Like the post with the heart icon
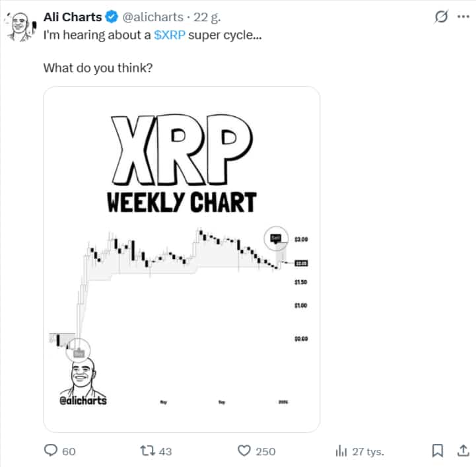Screen dimensions: 476x467 click(244, 450)
